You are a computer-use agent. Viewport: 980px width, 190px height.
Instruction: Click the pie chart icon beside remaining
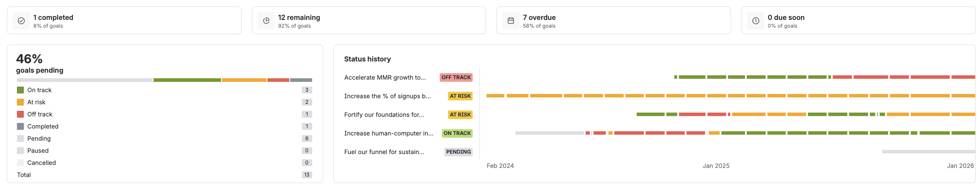point(266,21)
